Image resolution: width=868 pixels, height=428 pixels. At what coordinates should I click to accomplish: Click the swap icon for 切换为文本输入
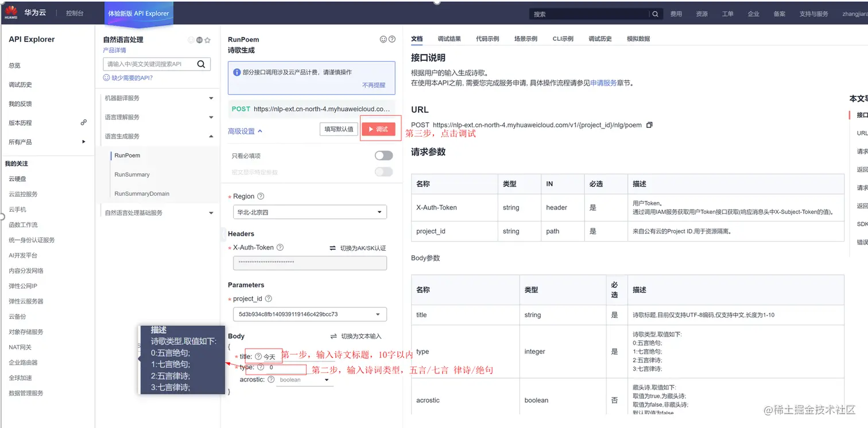pyautogui.click(x=334, y=336)
